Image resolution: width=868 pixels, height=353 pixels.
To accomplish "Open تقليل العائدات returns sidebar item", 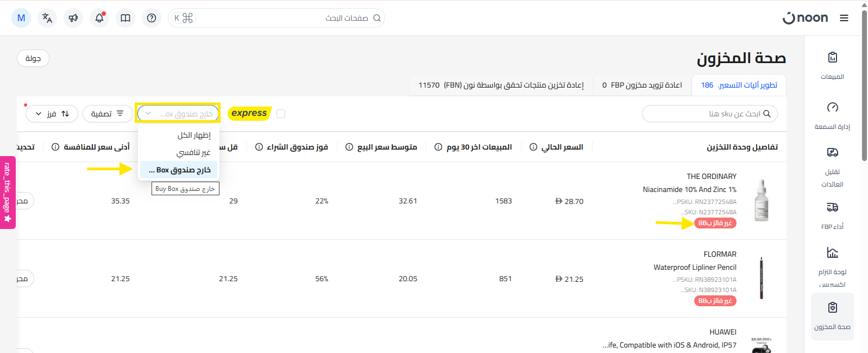I will point(832,167).
